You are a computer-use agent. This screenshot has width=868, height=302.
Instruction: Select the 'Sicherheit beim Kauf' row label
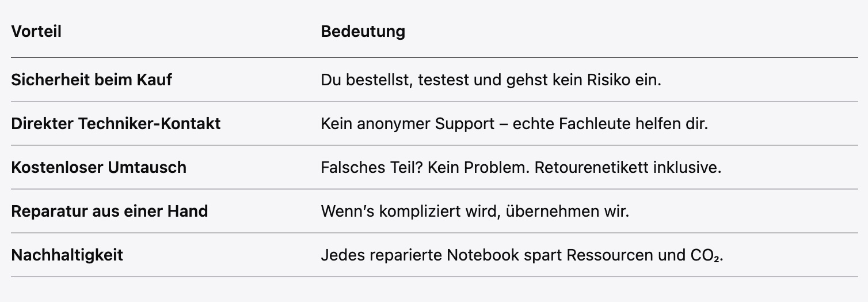click(x=92, y=80)
